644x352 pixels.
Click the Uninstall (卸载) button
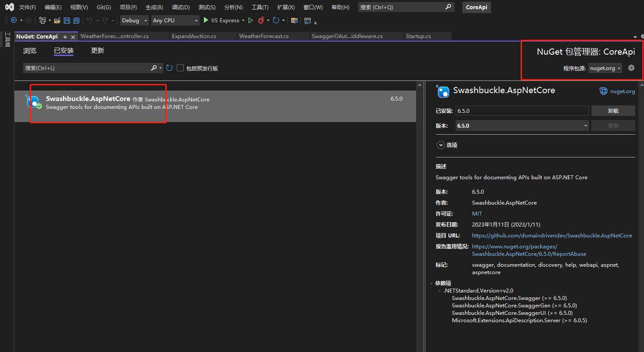click(613, 111)
